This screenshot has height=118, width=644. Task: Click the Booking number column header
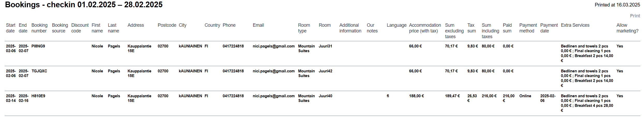click(39, 28)
